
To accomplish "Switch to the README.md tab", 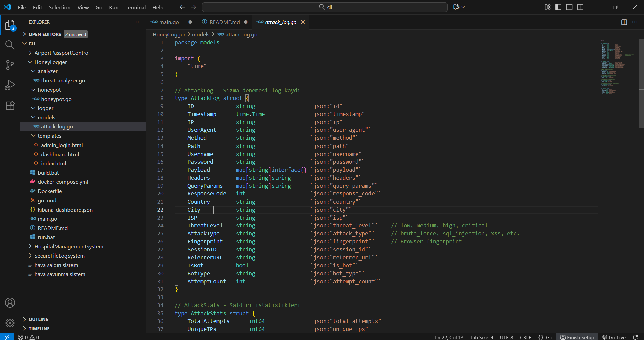I will pos(224,22).
